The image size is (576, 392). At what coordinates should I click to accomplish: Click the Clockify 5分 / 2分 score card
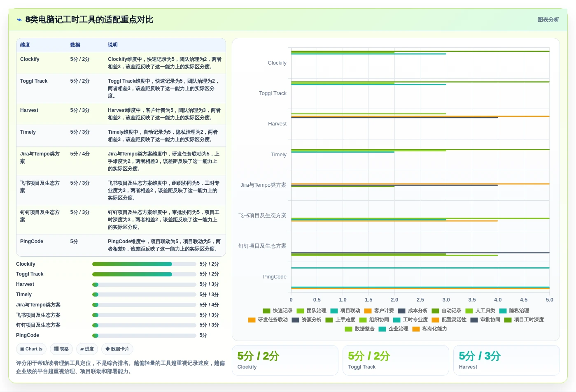tap(285, 360)
